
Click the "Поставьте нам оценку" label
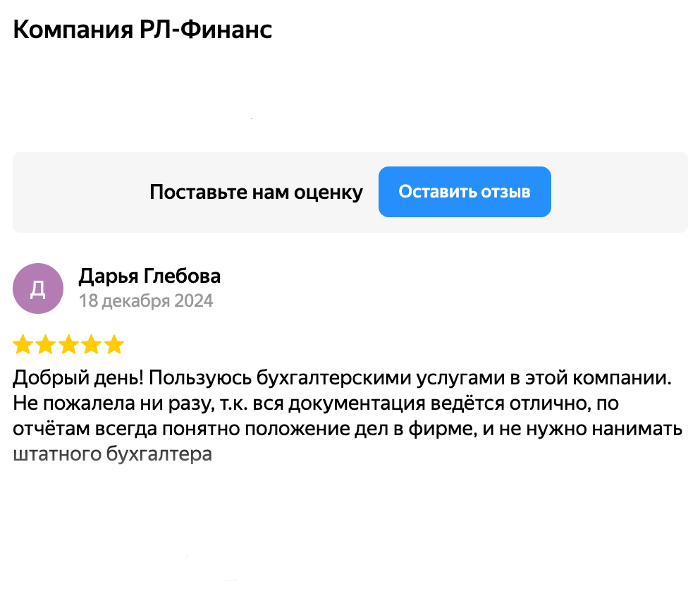click(x=256, y=193)
